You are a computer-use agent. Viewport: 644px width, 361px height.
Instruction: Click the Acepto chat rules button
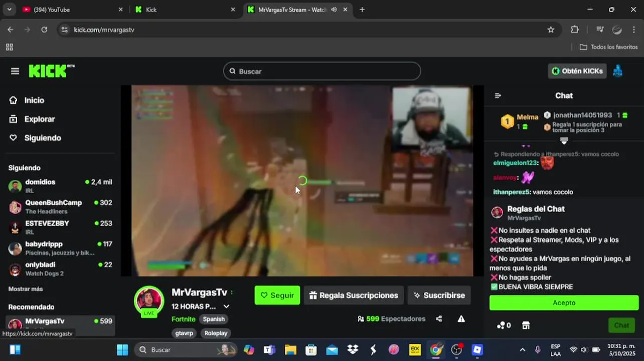[x=564, y=303]
